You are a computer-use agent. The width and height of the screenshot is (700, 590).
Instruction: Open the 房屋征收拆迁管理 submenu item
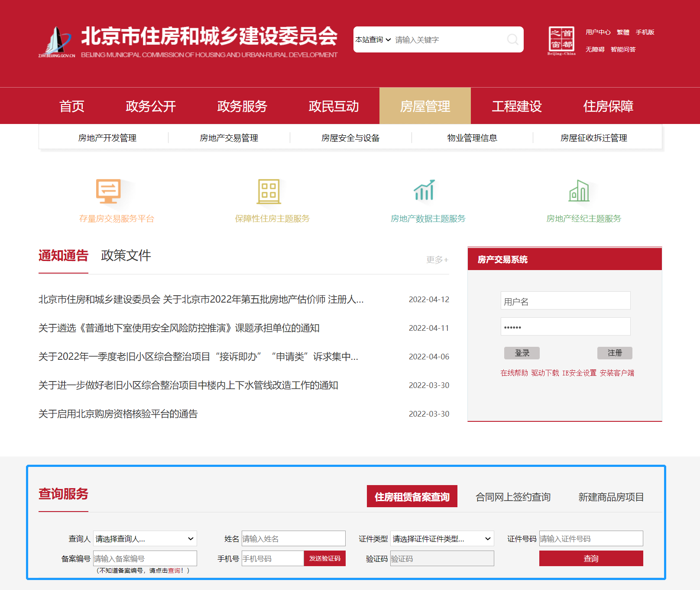594,138
